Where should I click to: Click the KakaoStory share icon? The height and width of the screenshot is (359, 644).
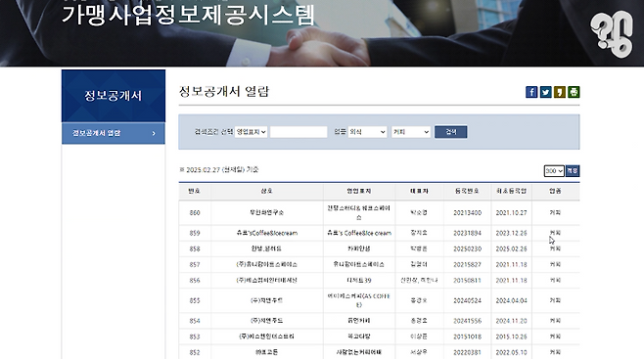(x=560, y=92)
